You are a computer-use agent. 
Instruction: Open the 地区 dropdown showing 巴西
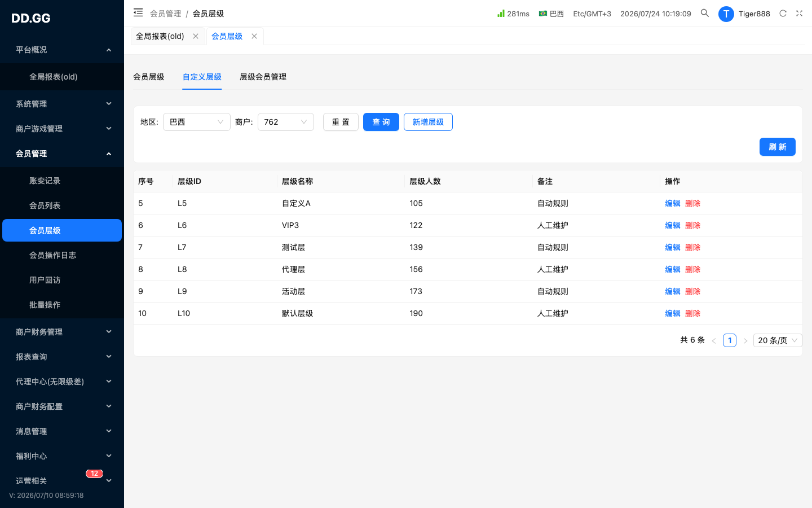[x=197, y=122]
